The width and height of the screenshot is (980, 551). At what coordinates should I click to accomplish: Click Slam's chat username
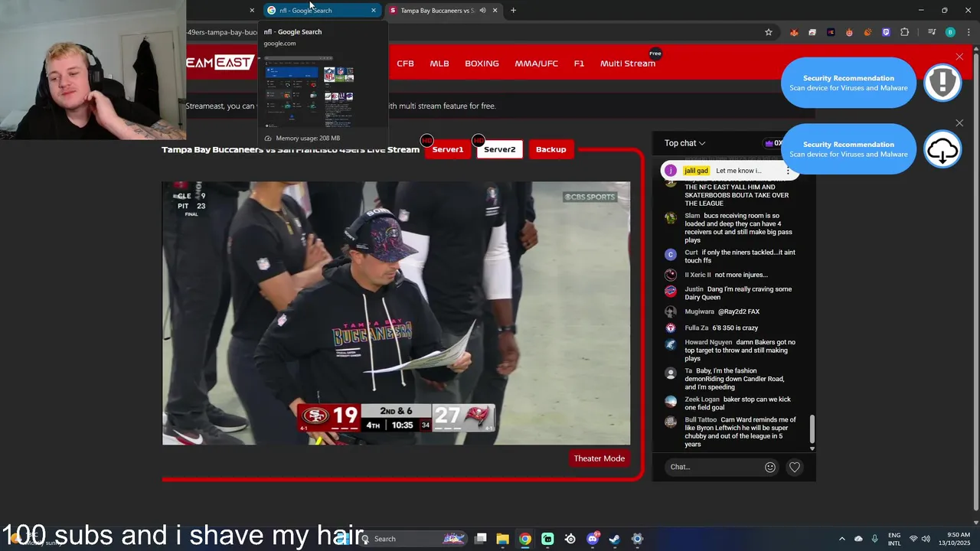[x=692, y=216]
